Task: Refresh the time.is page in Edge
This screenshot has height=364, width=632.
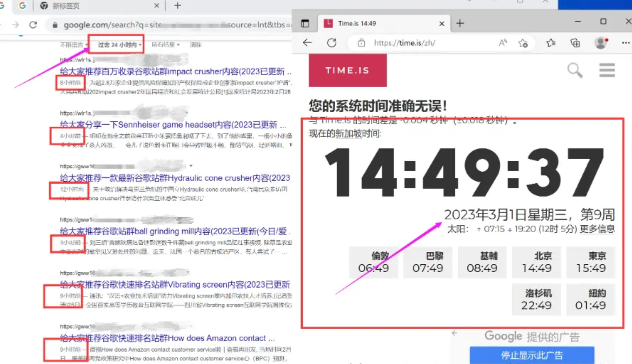Action: [332, 43]
